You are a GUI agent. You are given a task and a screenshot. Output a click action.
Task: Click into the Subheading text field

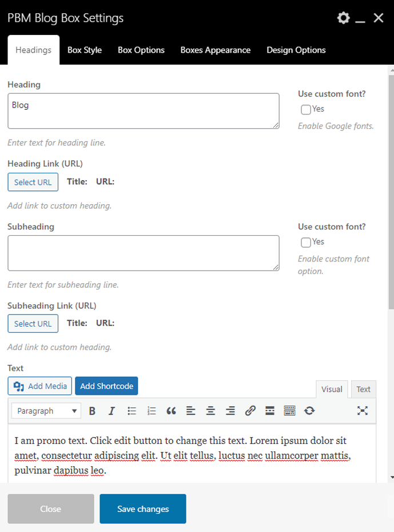point(143,253)
